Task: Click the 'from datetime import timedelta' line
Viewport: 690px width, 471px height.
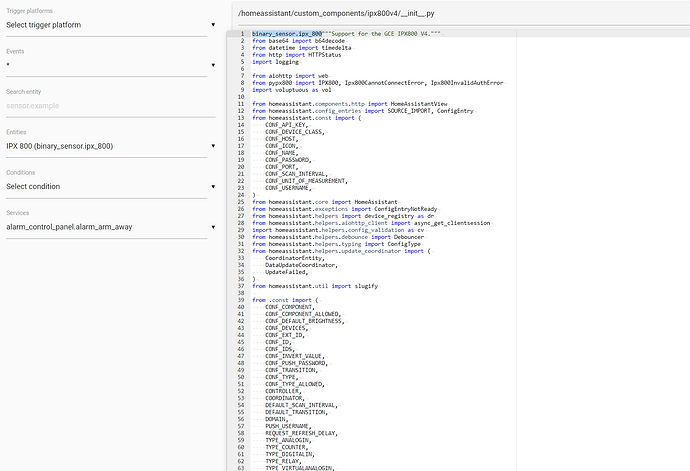Action: 302,48
